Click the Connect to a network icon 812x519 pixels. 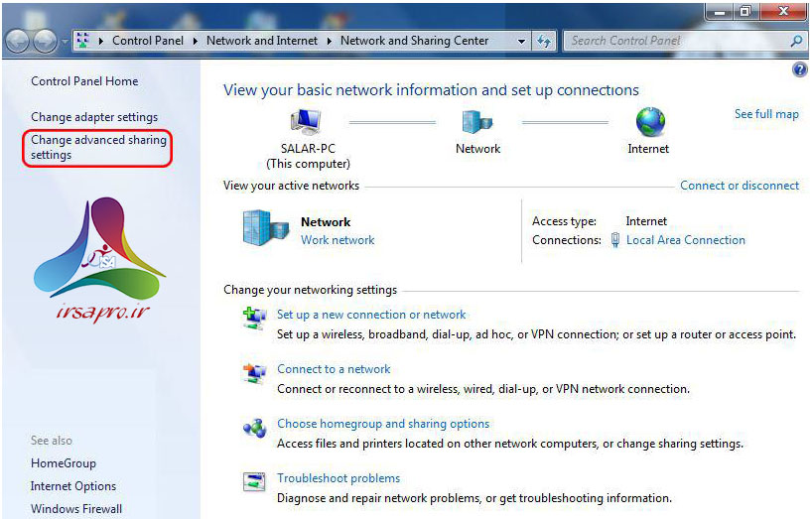[x=254, y=373]
